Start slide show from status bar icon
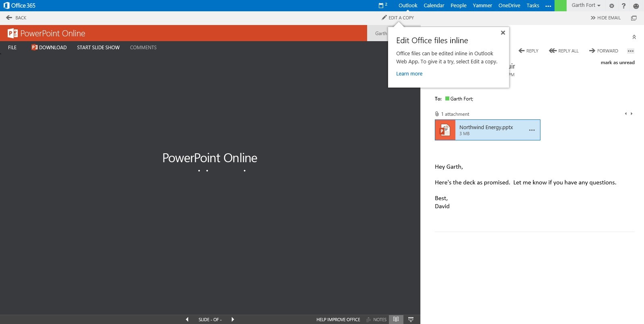Image resolution: width=644 pixels, height=324 pixels. tap(411, 320)
